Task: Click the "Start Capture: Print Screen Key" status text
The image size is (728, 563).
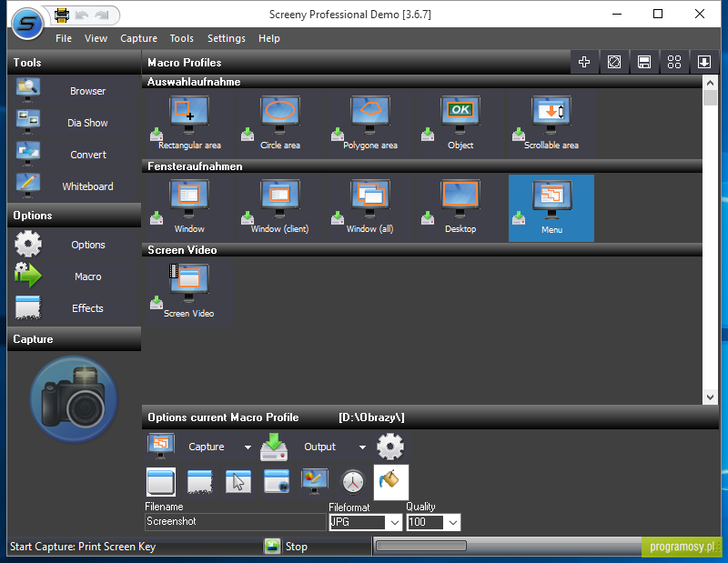Action: tap(83, 547)
